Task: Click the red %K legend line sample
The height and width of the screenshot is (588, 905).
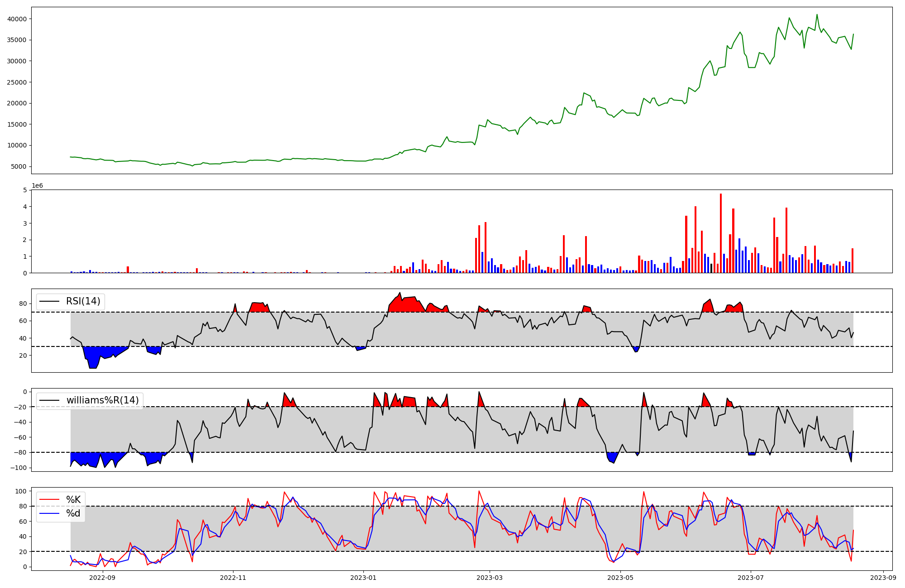Action: tap(50, 499)
